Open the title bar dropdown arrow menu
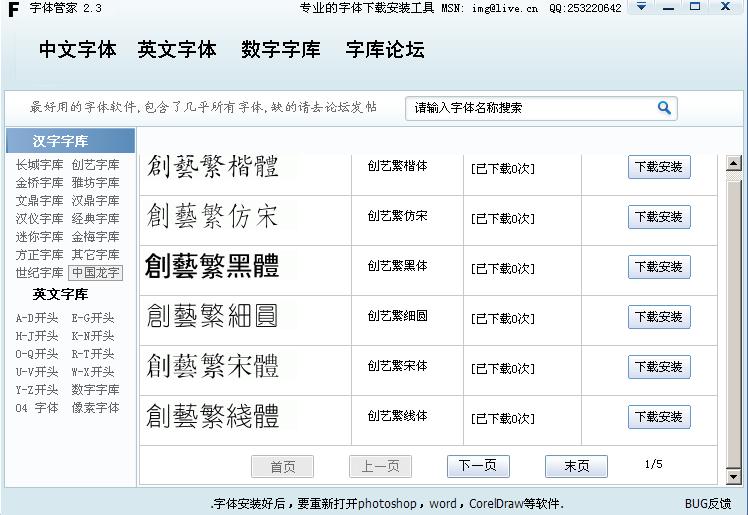748x515 pixels. [x=642, y=7]
